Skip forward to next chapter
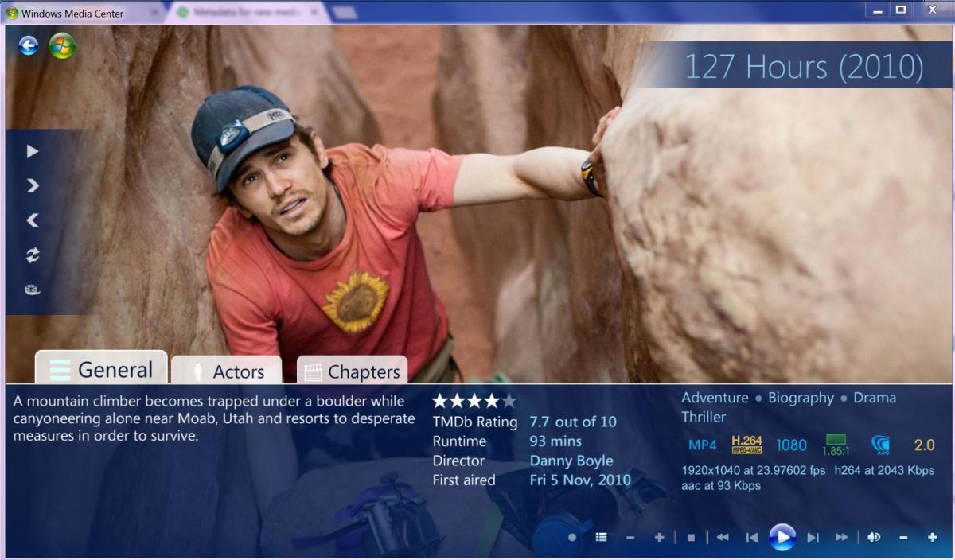This screenshot has width=955, height=560. pyautogui.click(x=813, y=538)
